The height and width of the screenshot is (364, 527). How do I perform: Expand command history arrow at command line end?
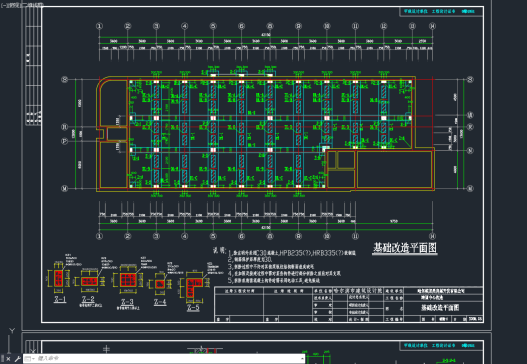302,359
